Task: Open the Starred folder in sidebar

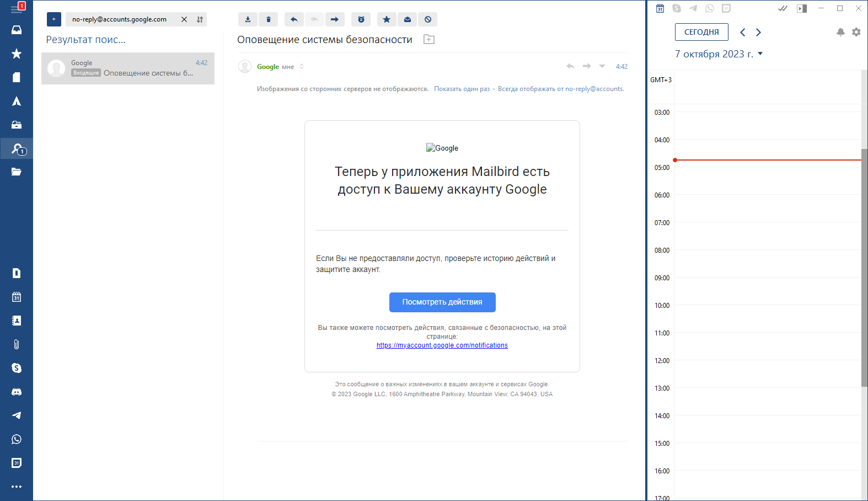Action: 17,54
